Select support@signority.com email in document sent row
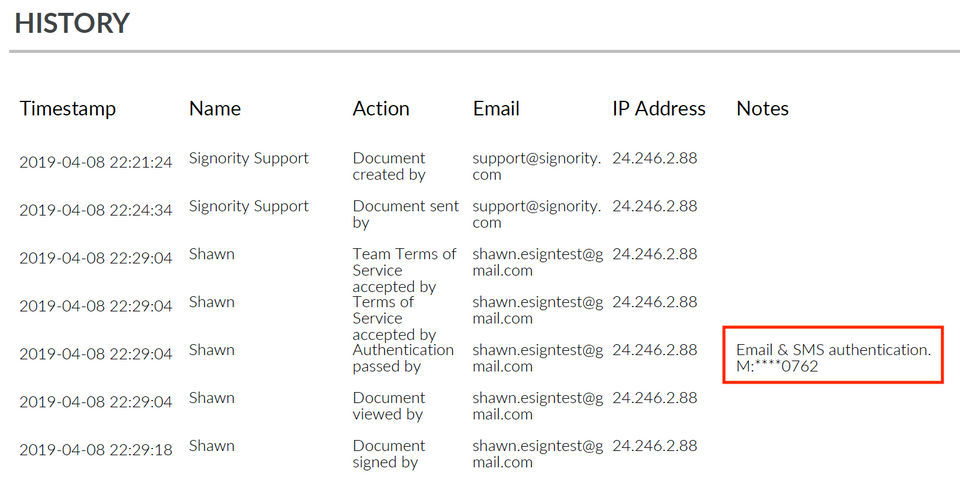960x482 pixels. coord(537,214)
